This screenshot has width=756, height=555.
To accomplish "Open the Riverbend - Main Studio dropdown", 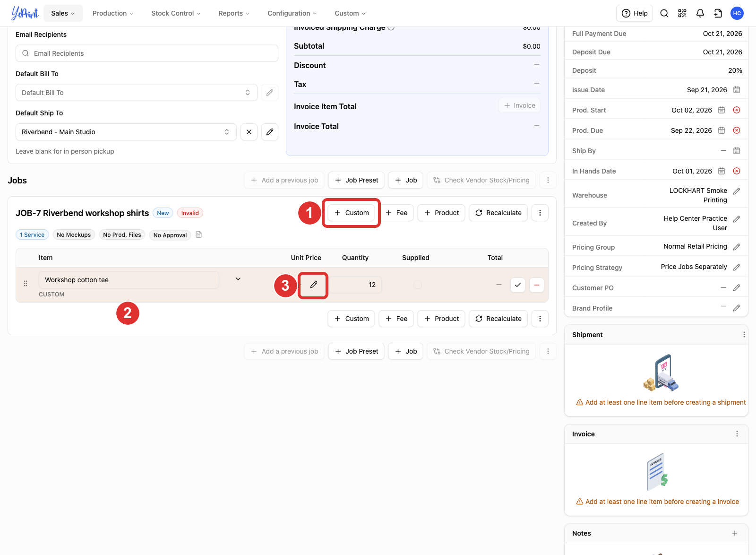I will click(x=126, y=132).
